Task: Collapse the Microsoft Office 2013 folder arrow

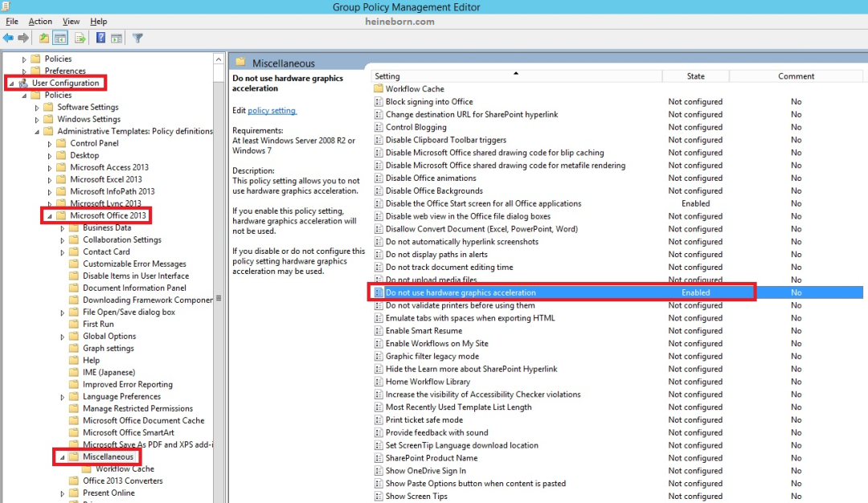Action: pos(49,216)
